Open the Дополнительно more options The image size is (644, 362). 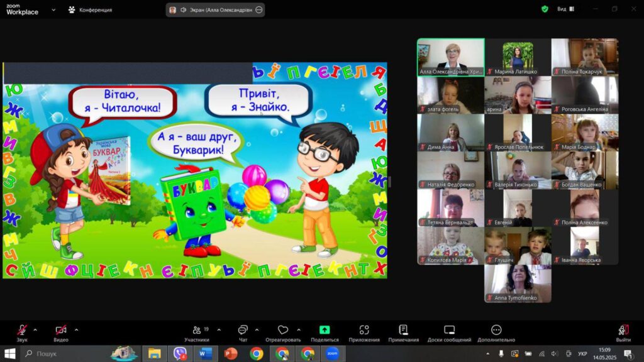[x=496, y=333]
